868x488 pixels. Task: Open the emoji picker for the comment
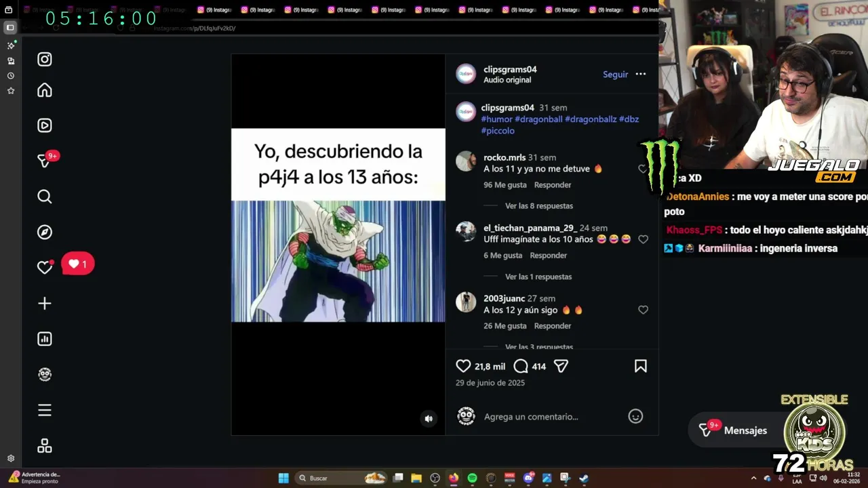point(635,416)
